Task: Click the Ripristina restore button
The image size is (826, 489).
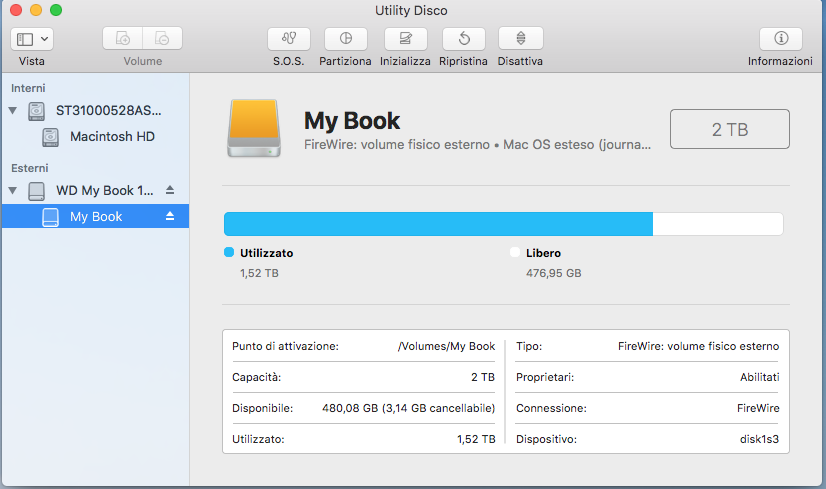Action: [464, 38]
